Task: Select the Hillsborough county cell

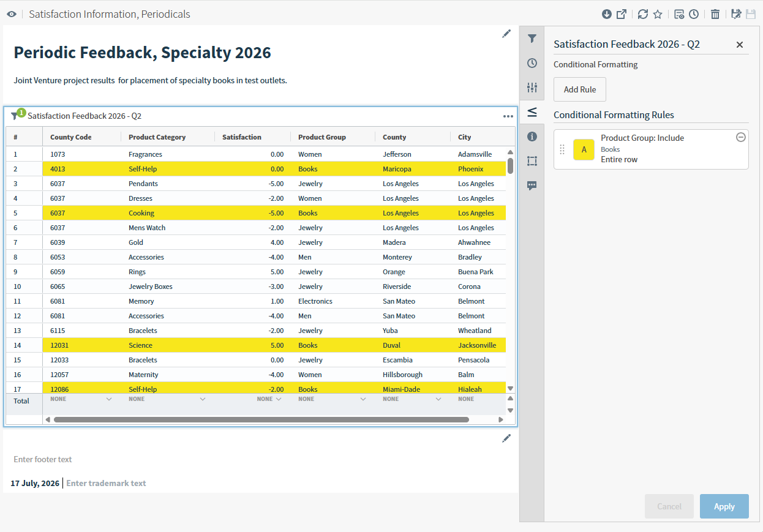Action: [413, 375]
